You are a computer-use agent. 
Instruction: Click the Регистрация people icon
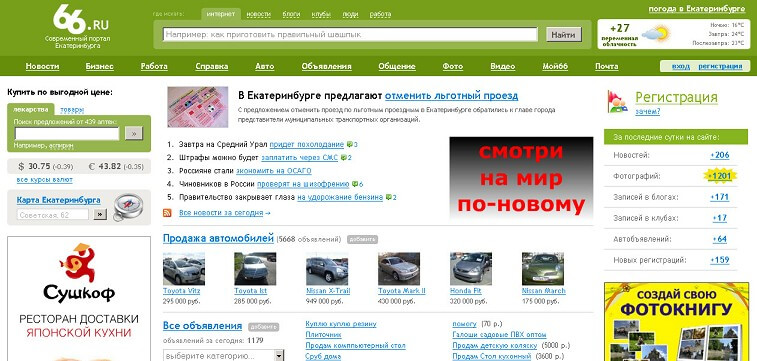click(617, 102)
